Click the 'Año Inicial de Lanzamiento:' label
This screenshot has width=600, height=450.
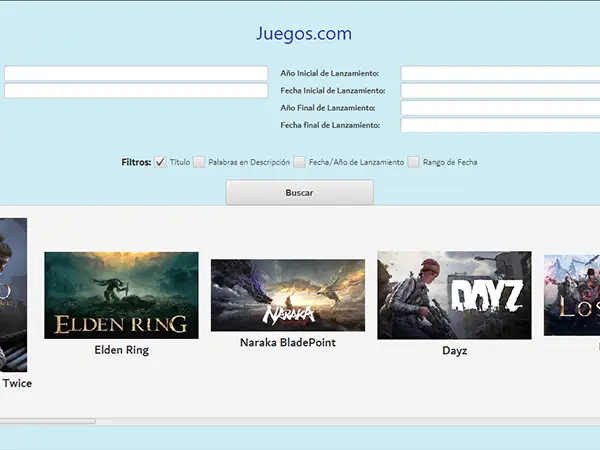(329, 73)
